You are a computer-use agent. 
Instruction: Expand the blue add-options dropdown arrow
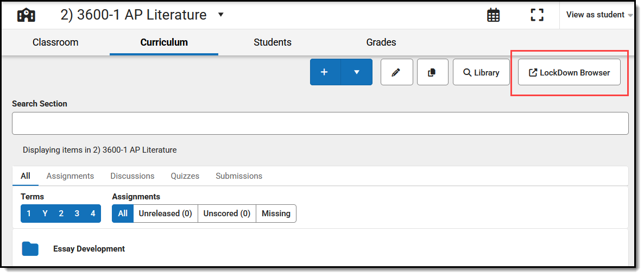(357, 72)
